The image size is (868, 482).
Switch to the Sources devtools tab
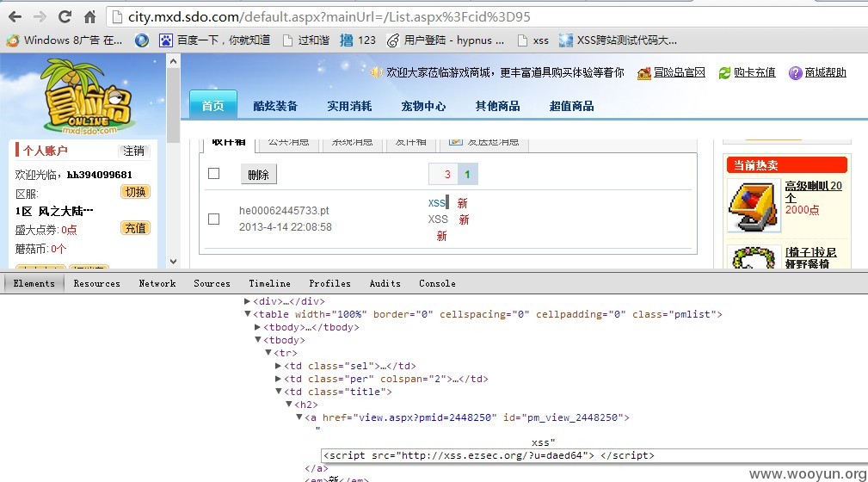(212, 283)
